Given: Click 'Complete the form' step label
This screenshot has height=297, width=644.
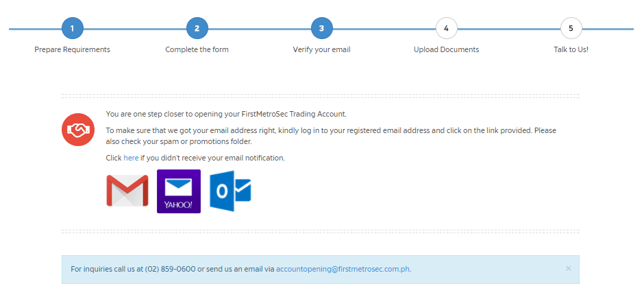Looking at the screenshot, I should click(197, 50).
